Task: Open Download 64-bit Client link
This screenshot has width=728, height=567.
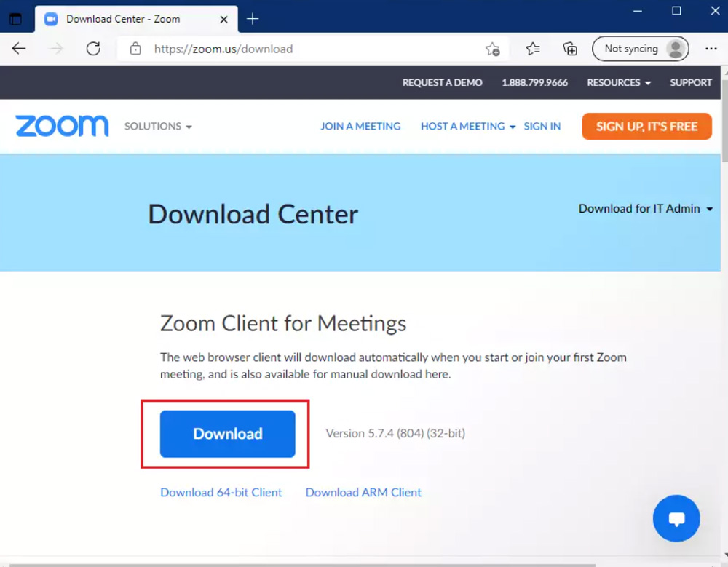Action: pos(221,492)
